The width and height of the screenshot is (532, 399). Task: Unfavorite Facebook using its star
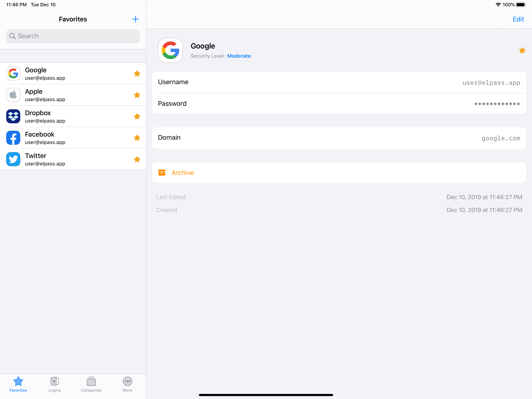click(x=137, y=138)
